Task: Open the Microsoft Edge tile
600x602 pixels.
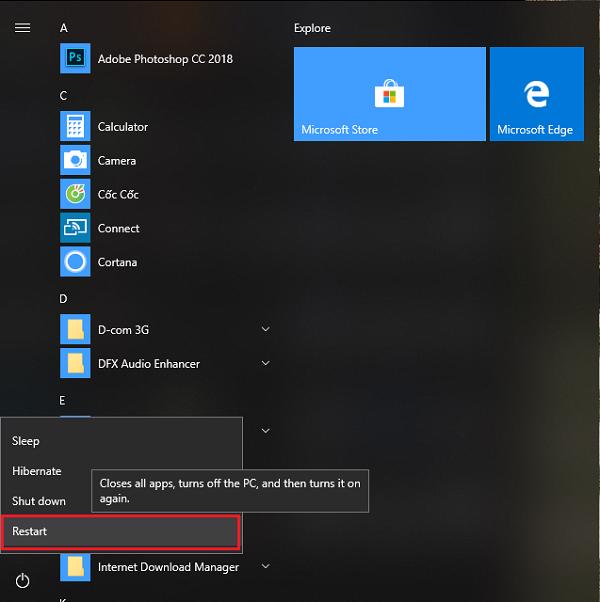Action: pos(536,94)
